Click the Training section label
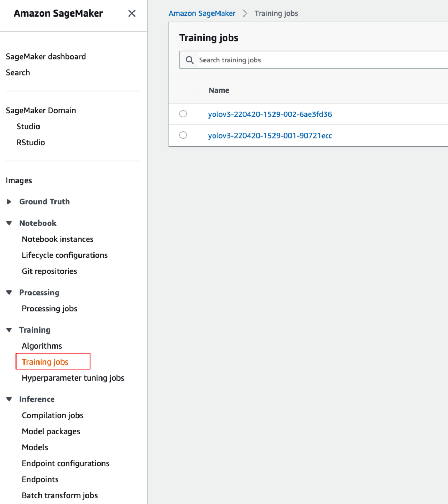 pos(35,330)
